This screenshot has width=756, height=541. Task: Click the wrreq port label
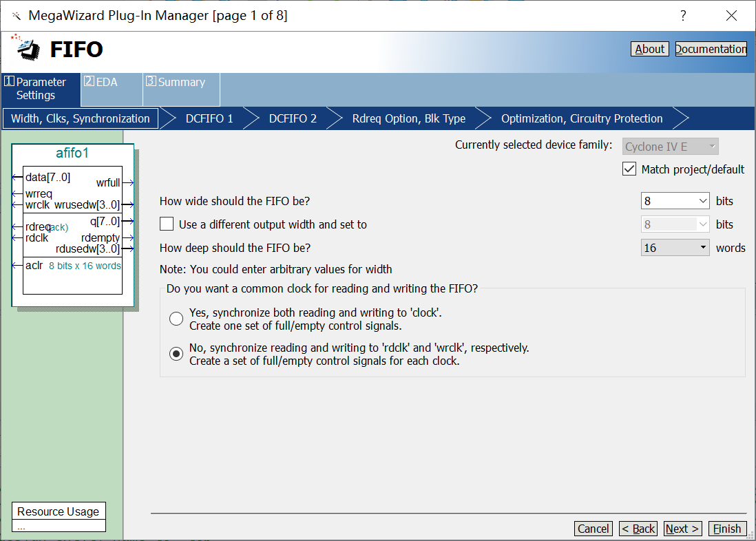39,194
